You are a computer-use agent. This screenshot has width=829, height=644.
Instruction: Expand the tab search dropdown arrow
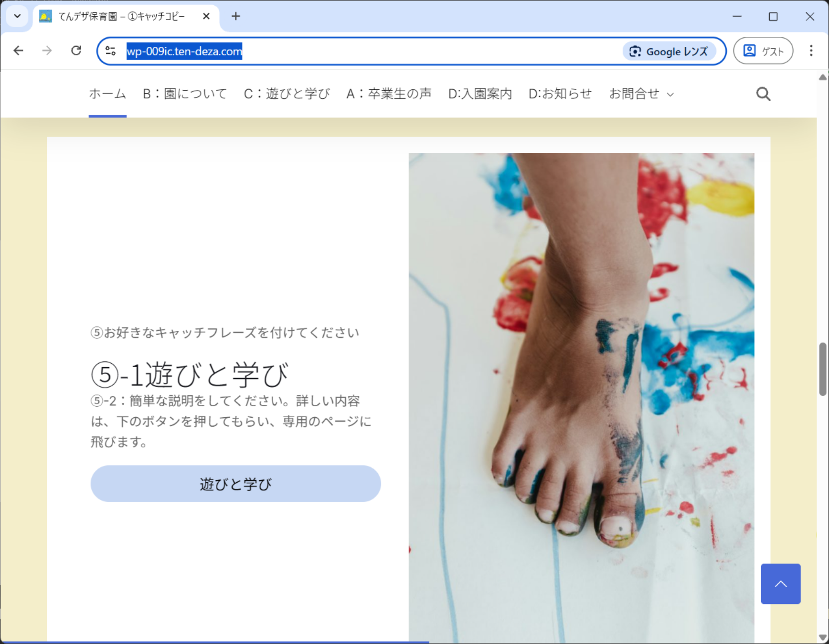coord(17,16)
